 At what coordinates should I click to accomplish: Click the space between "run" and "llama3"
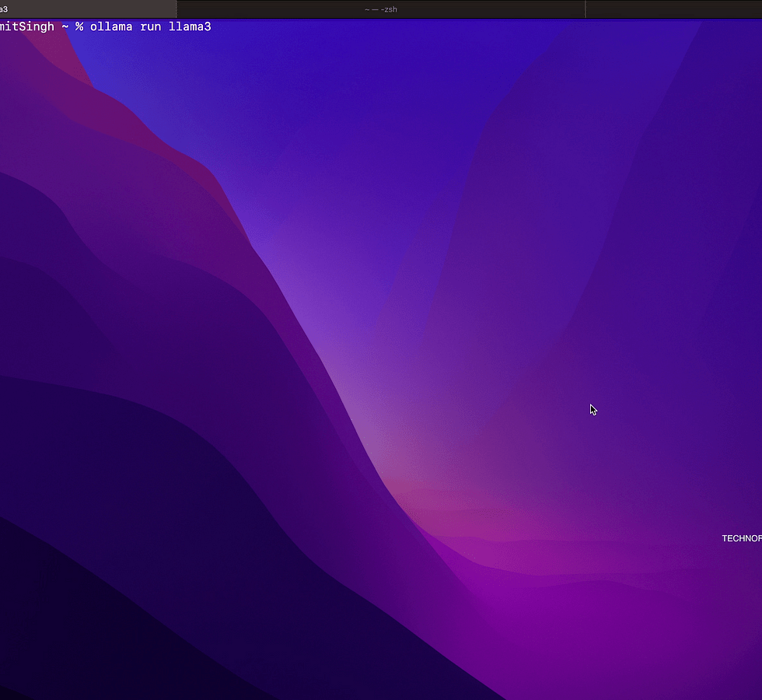click(165, 26)
